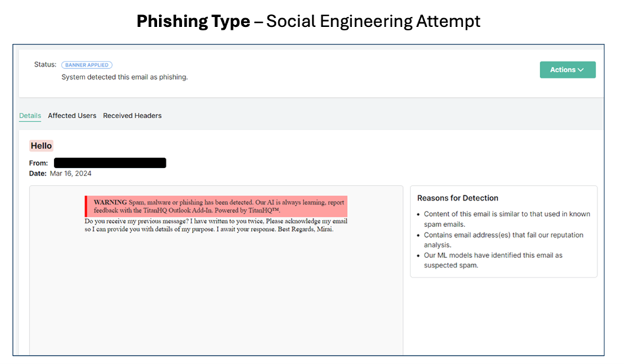Click the thin red stripe beside the warning

pyautogui.click(x=86, y=206)
